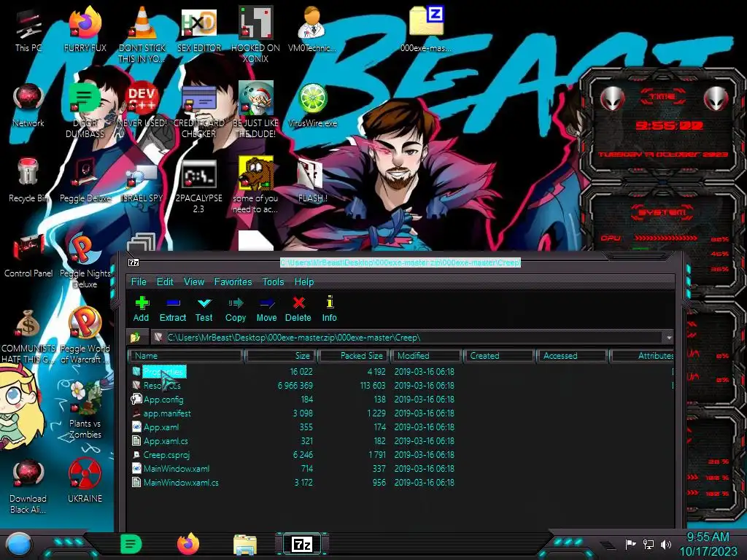This screenshot has width=747, height=560.
Task: Sort file list by Name column
Action: point(186,356)
